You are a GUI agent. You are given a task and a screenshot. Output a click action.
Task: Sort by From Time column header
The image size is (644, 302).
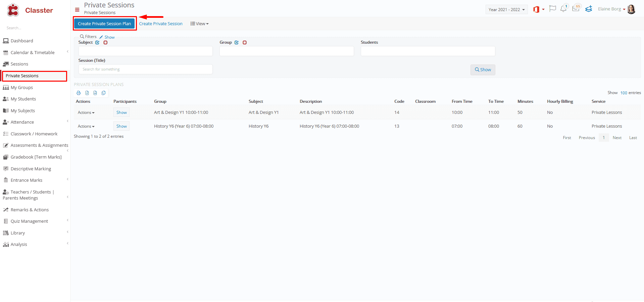point(462,101)
